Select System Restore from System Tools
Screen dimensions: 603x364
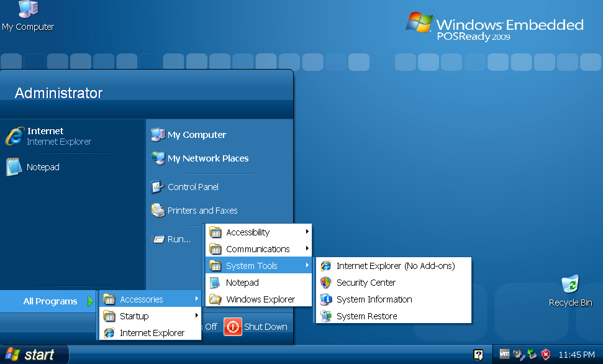(x=394, y=316)
